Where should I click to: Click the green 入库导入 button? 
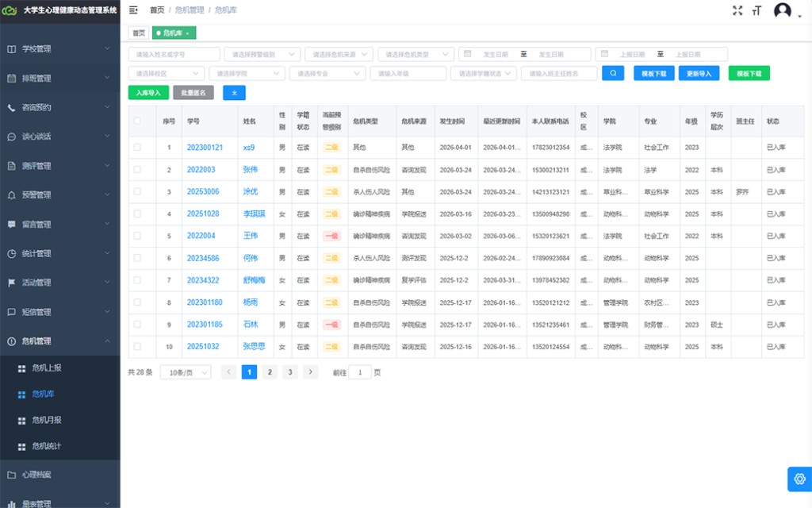coord(148,93)
